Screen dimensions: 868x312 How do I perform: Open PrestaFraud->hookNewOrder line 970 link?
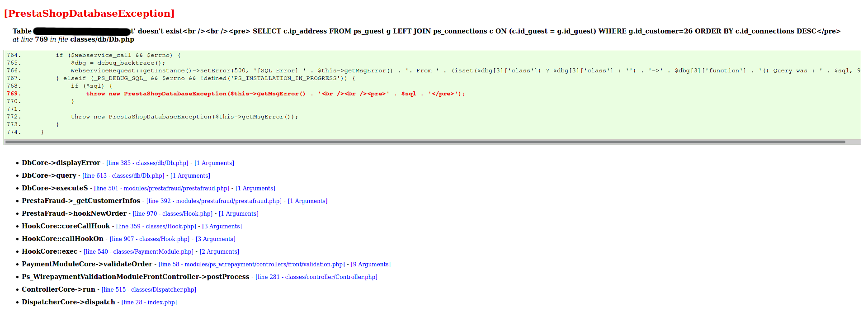tap(173, 214)
